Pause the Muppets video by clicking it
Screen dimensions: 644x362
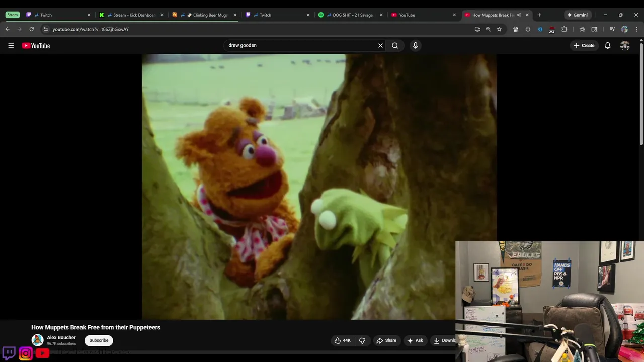(x=319, y=187)
